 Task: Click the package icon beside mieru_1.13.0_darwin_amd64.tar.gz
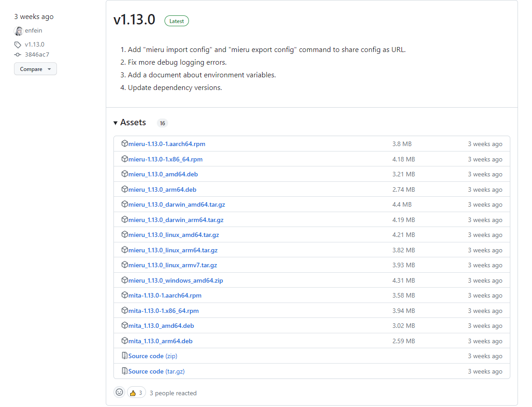click(124, 204)
